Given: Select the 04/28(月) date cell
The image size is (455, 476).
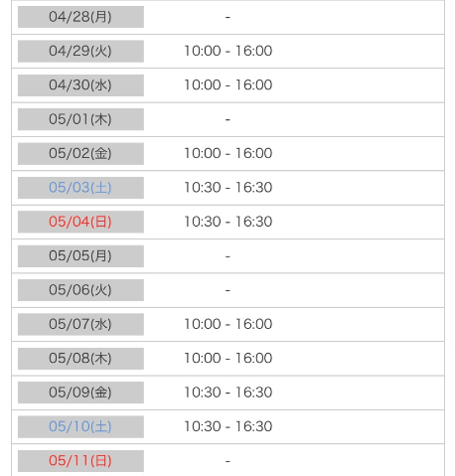Looking at the screenshot, I should 80,17.
